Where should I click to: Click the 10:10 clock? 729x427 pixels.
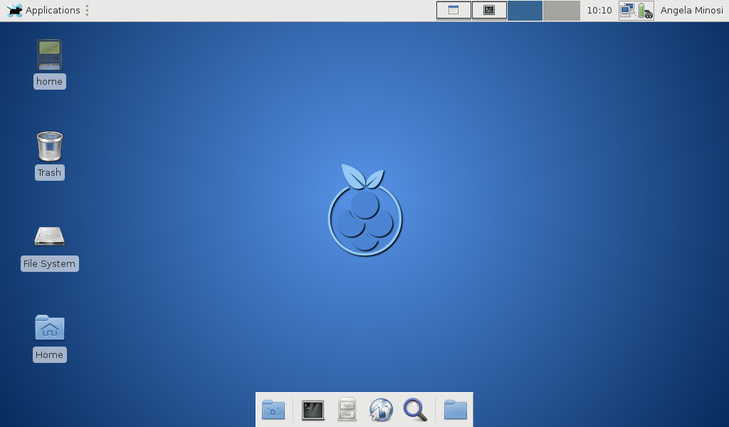click(x=599, y=10)
